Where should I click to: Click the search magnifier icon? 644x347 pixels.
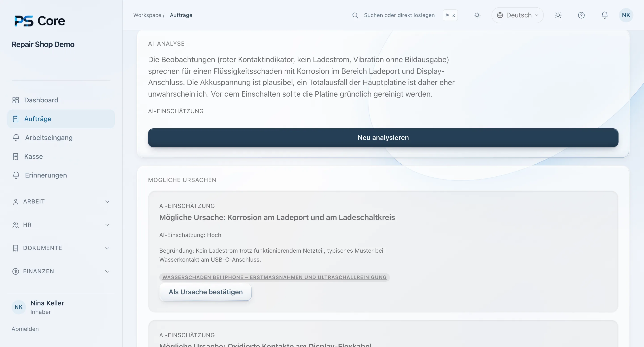tap(355, 15)
